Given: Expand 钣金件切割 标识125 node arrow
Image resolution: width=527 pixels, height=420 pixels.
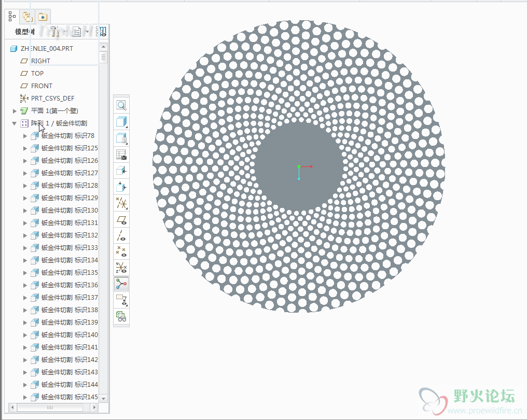Looking at the screenshot, I should (x=25, y=148).
